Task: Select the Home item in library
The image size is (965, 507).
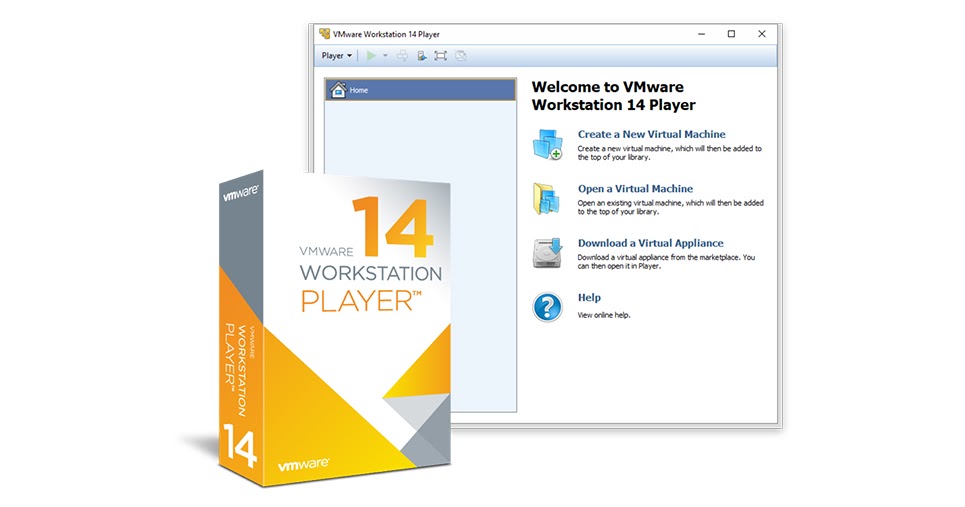Action: (420, 90)
